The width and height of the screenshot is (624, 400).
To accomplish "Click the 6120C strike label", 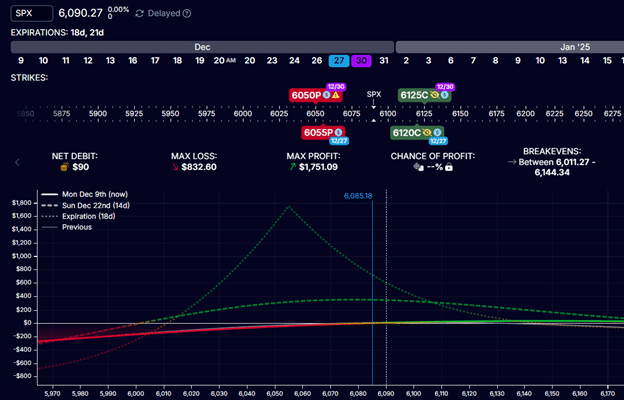I will coord(412,132).
